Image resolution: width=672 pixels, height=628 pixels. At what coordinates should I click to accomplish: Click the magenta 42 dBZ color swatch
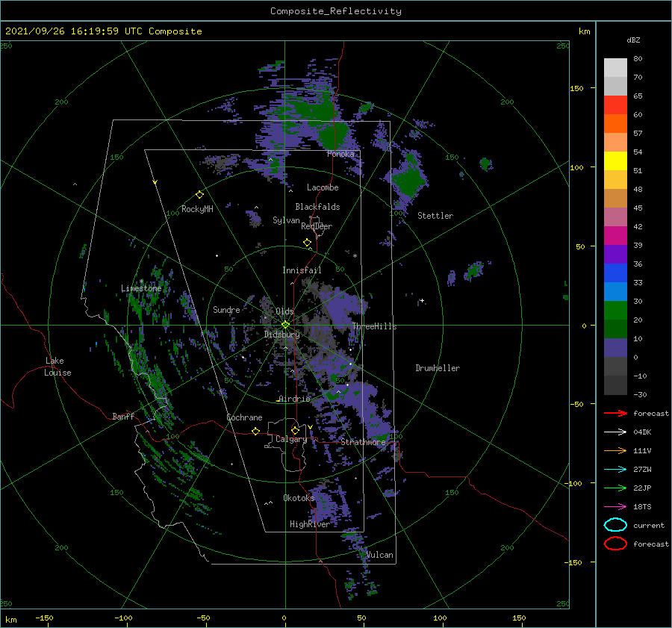(615, 236)
